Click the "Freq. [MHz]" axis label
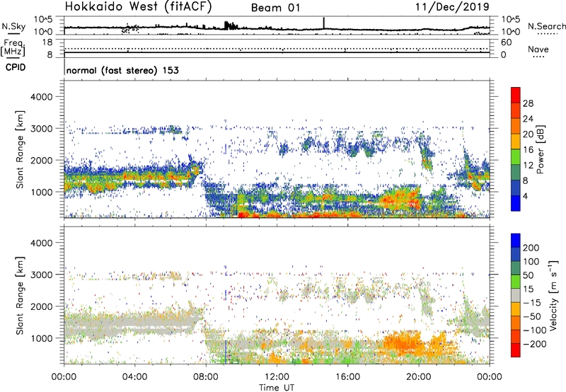This screenshot has width=566, height=392. tap(13, 47)
